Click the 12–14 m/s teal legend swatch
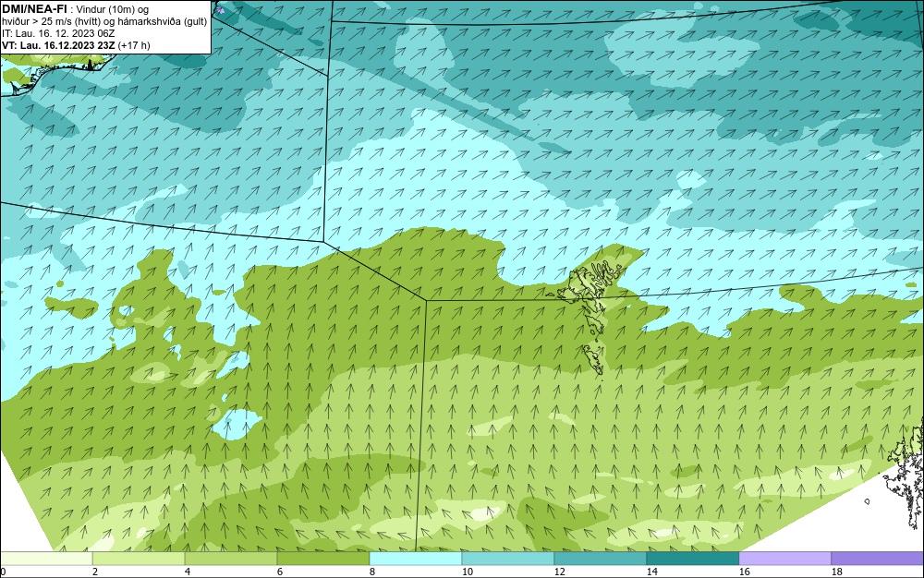 click(601, 558)
